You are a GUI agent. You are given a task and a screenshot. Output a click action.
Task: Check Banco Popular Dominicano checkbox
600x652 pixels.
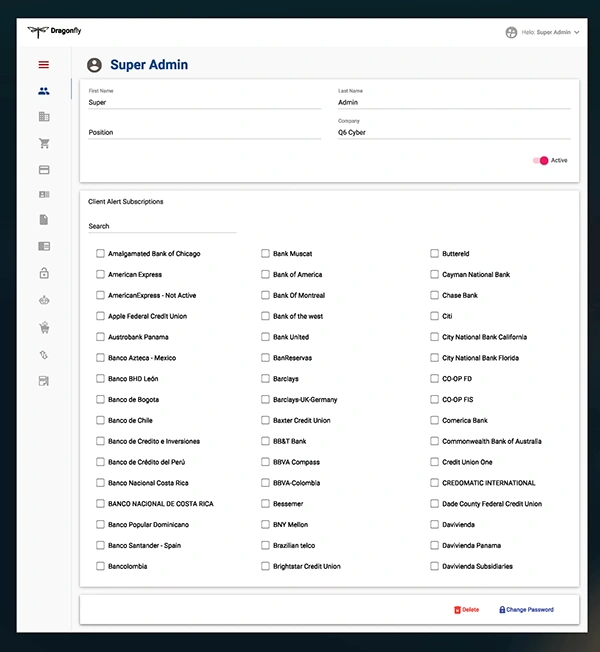click(100, 524)
